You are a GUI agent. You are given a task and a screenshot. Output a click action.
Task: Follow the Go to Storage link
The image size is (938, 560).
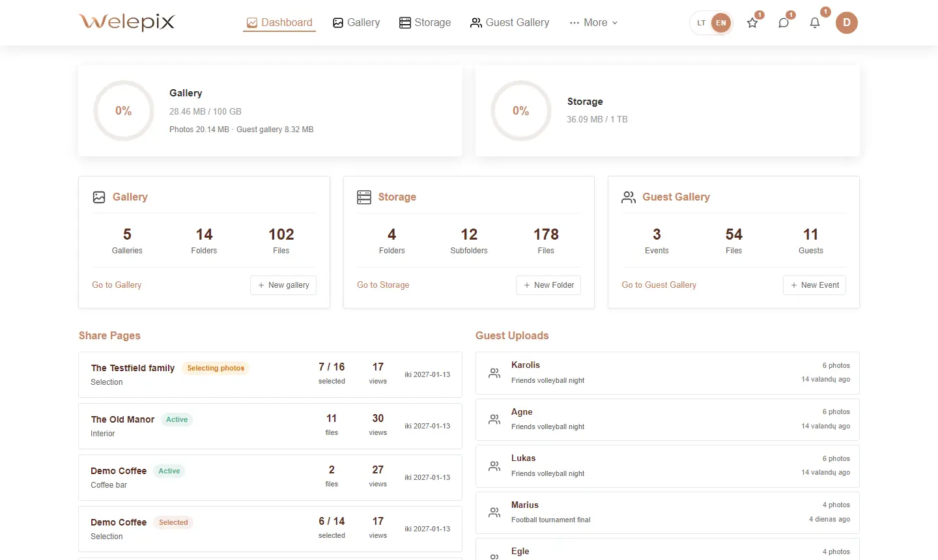click(383, 285)
